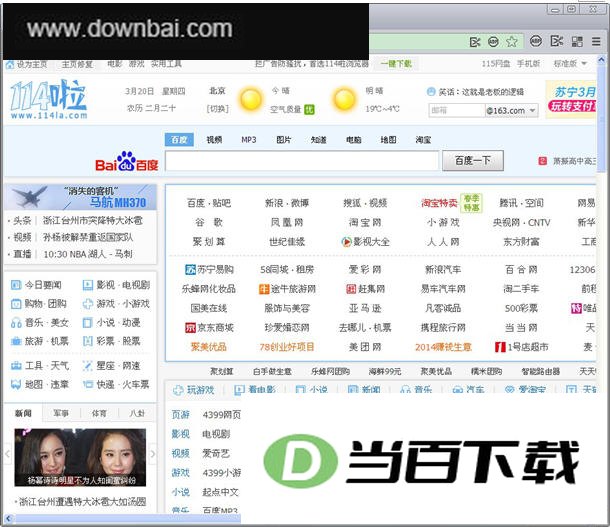This screenshot has width=610, height=527.
Task: Open 影视·电视剧 category in sidebar
Action: point(116,285)
